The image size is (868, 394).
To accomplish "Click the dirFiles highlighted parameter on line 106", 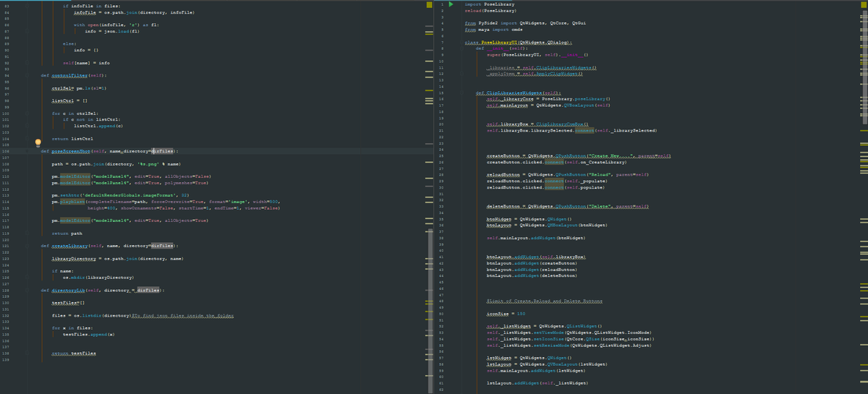I will [x=161, y=150].
